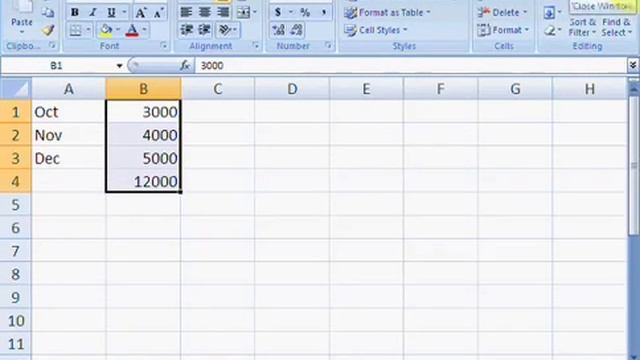The width and height of the screenshot is (640, 360).
Task: Select the column A header
Action: (69, 89)
